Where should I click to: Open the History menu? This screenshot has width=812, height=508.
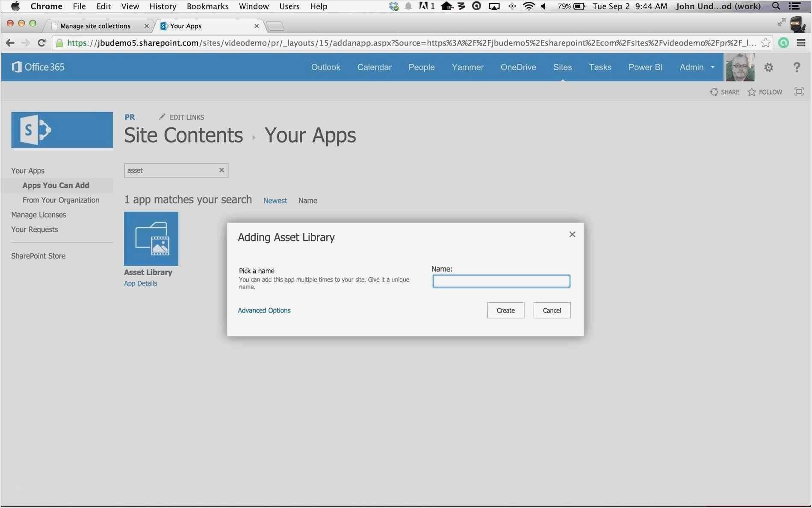pos(162,6)
